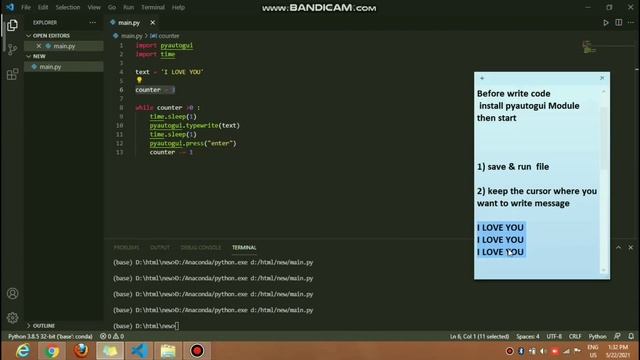Open the Help menu
Image resolution: width=640 pixels, height=360 pixels.
tap(178, 7)
